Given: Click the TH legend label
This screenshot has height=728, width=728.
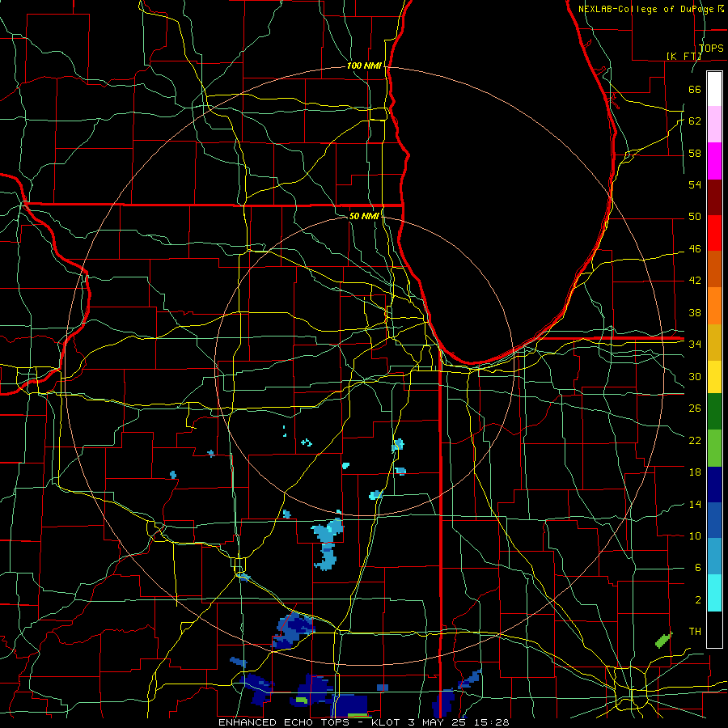Looking at the screenshot, I should tap(695, 632).
